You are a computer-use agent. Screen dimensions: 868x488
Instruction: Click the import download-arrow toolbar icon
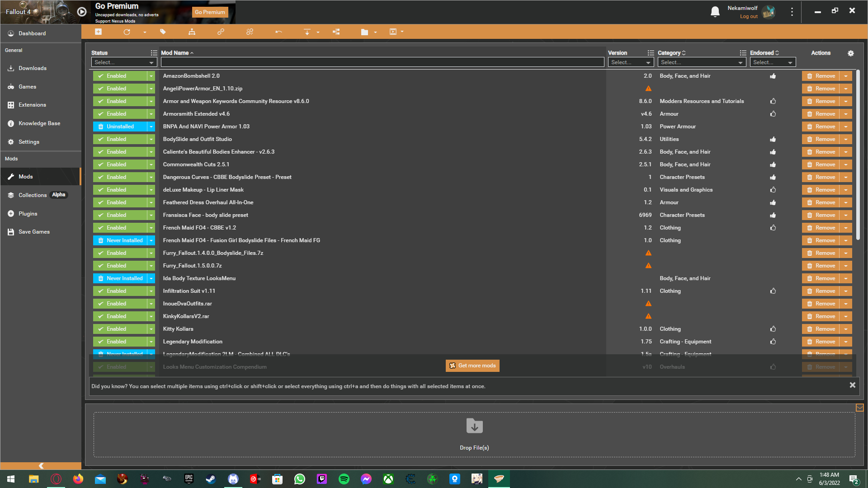tap(307, 32)
